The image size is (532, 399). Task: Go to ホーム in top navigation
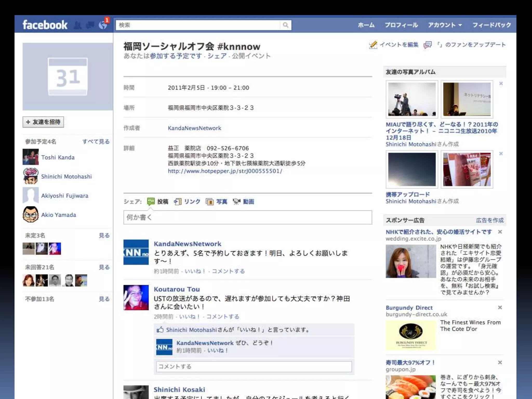[366, 25]
